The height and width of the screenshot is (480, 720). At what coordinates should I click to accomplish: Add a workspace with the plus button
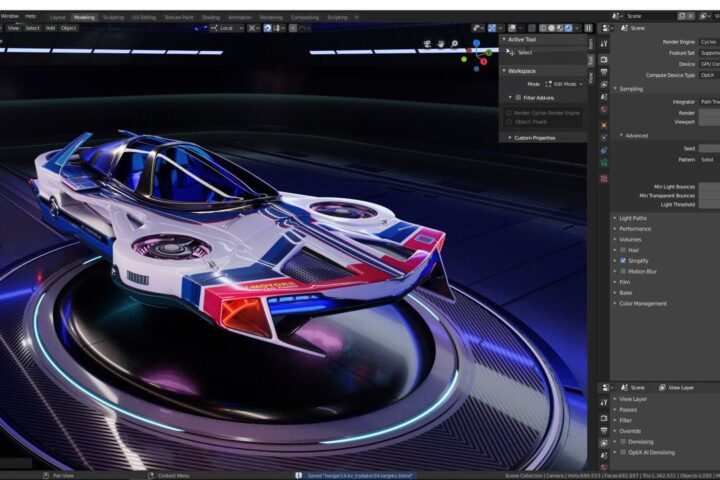point(356,17)
